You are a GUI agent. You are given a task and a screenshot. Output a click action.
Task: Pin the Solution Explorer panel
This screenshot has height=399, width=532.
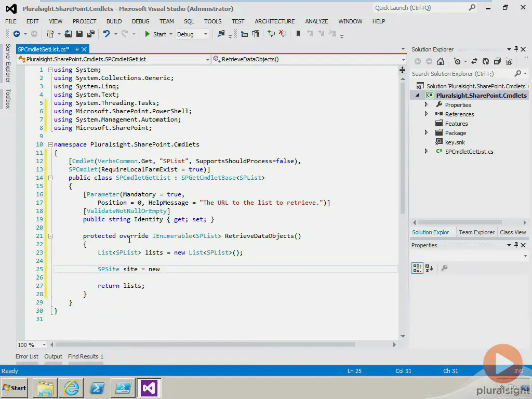pos(516,49)
